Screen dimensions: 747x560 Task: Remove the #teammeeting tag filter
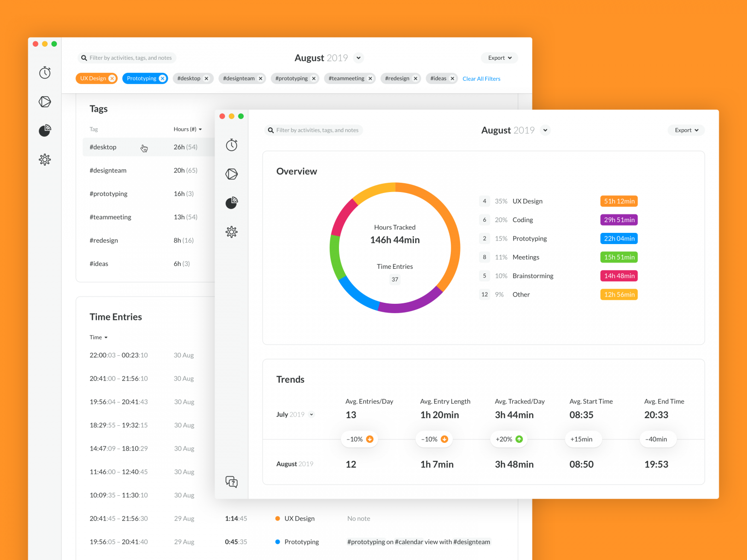[370, 78]
